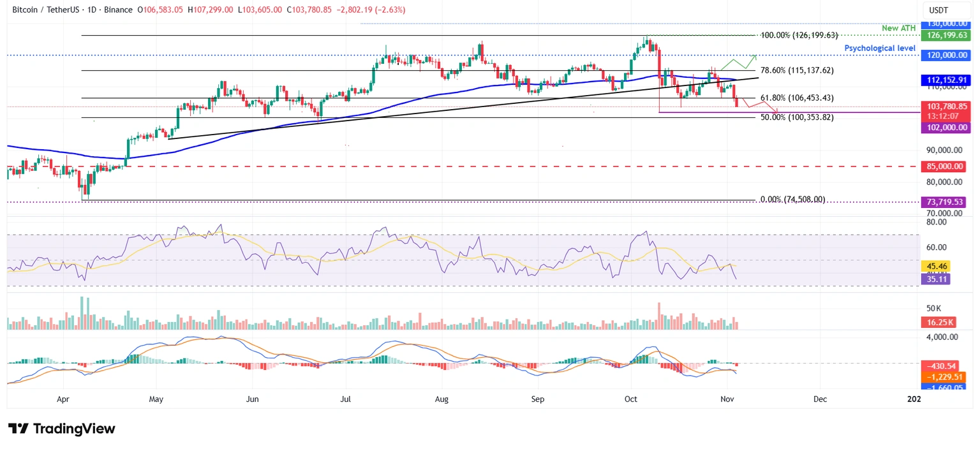Click the purple 73,719.53 price label
980x449 pixels.
click(945, 202)
